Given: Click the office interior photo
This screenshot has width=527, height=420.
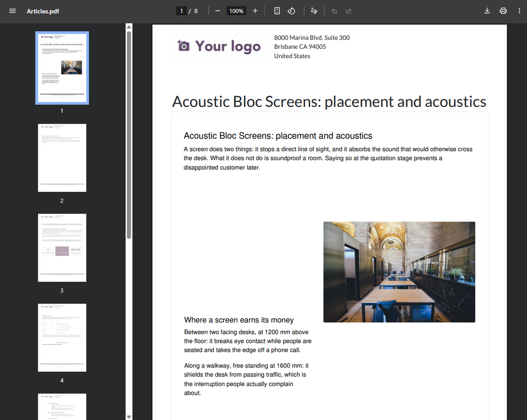Looking at the screenshot, I should [x=399, y=272].
